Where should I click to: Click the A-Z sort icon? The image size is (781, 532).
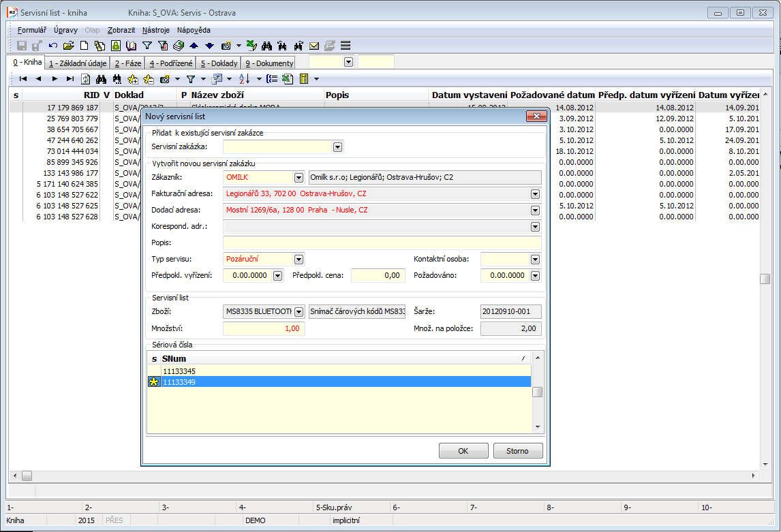point(245,79)
